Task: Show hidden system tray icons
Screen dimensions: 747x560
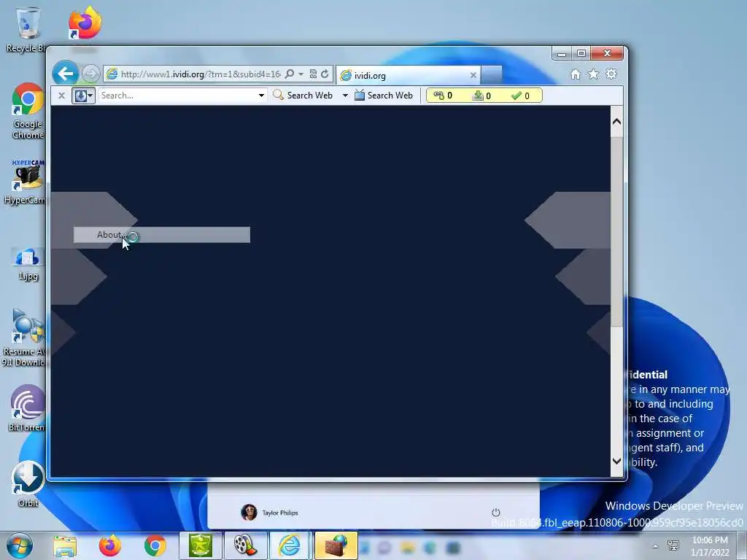Action: click(x=656, y=546)
